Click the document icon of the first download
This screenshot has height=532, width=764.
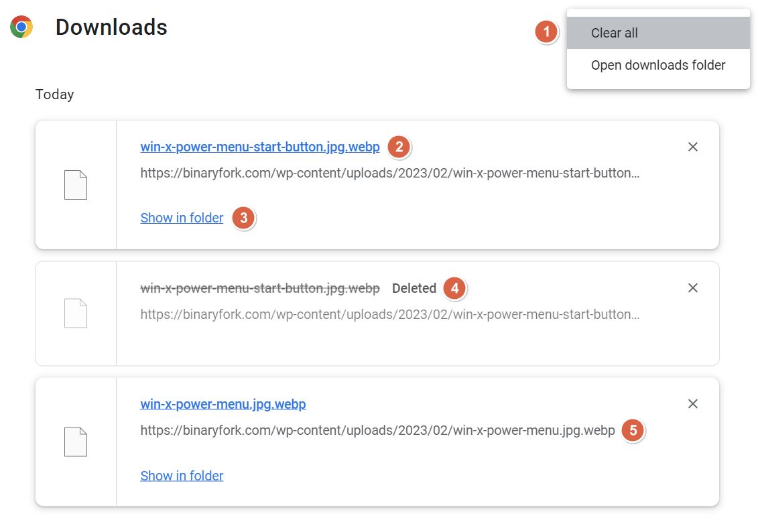75,184
